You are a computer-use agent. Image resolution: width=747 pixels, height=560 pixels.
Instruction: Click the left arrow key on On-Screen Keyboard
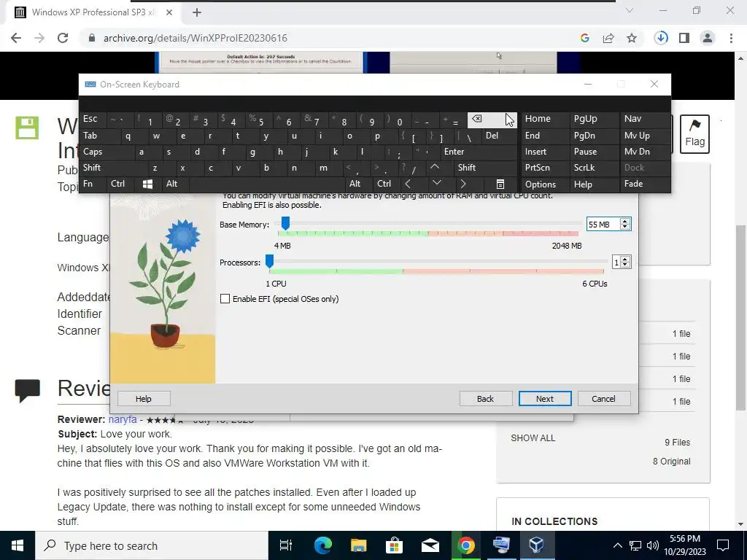pos(408,184)
